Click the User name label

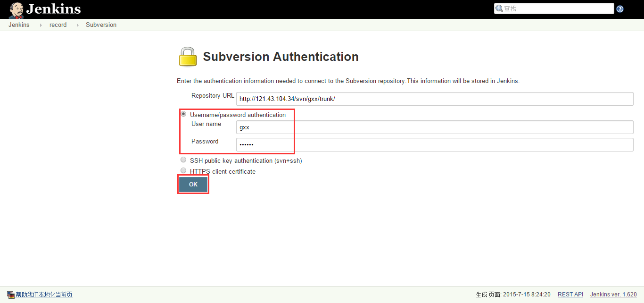(x=206, y=124)
